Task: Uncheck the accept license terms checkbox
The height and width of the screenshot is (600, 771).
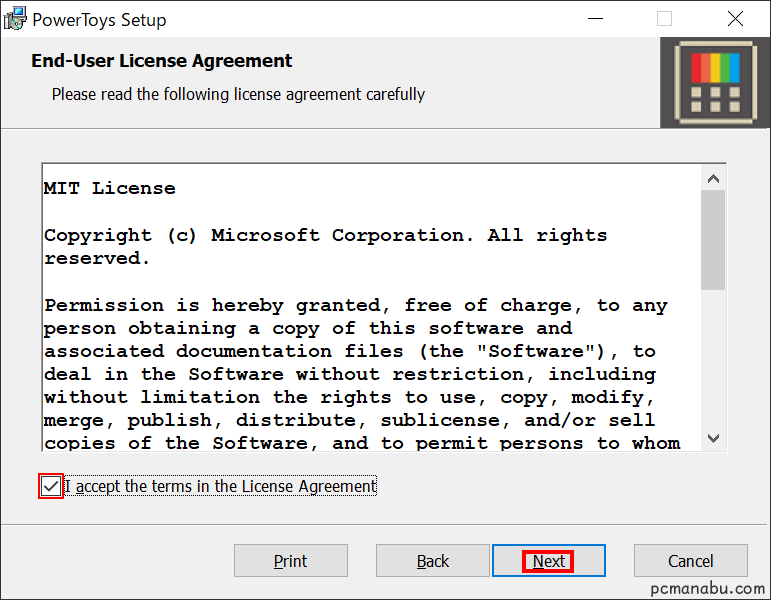Action: 51,486
